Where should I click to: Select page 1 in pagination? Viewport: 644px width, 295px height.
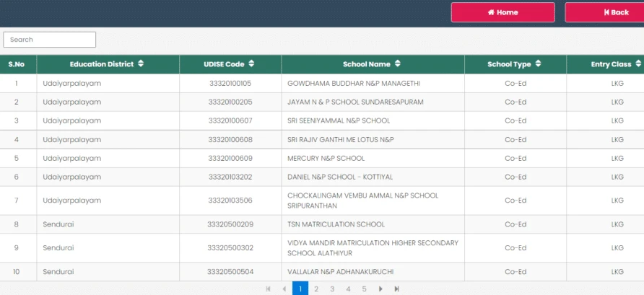point(300,289)
